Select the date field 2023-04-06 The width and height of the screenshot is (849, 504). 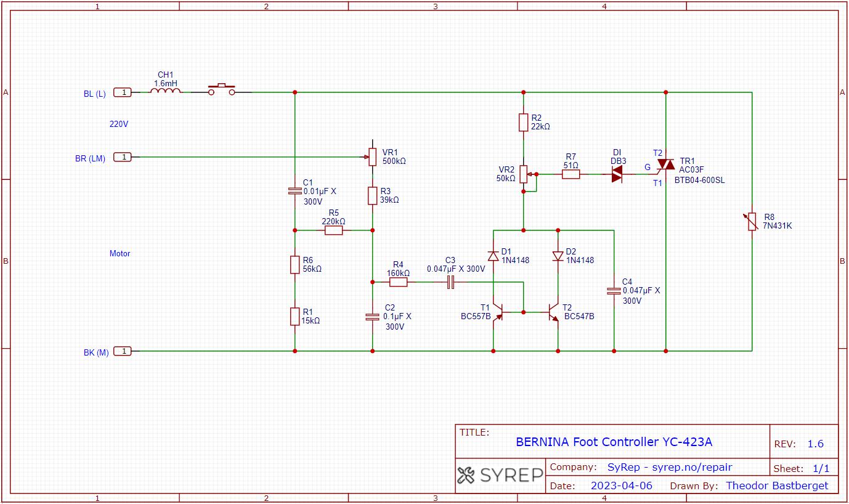tap(621, 486)
